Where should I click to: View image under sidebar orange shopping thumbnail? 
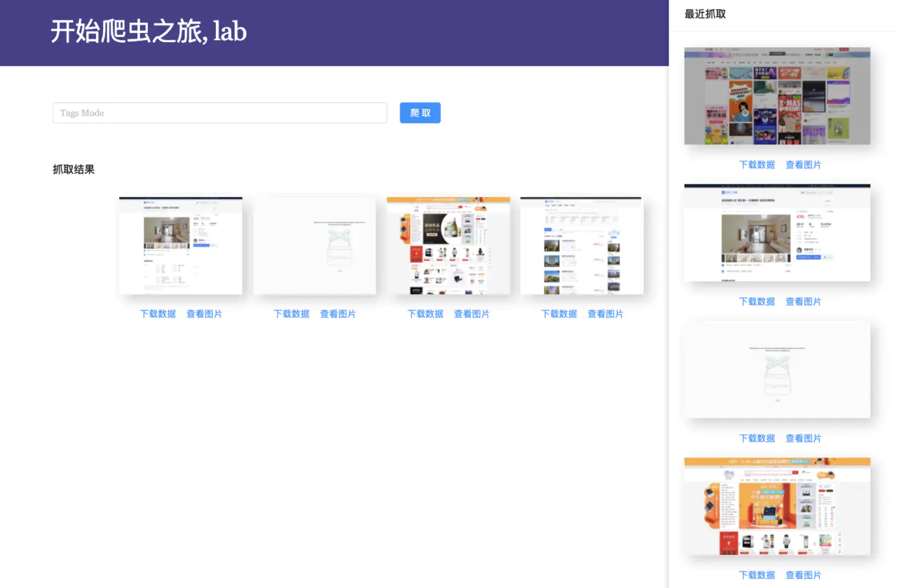tap(803, 575)
